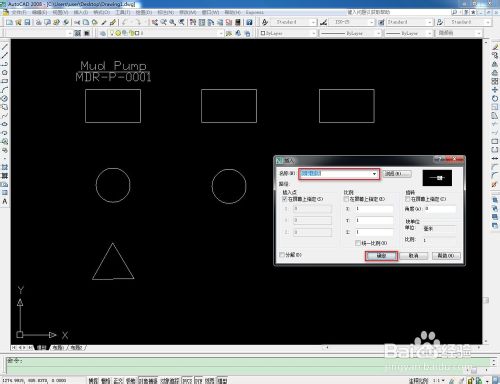Select the Rotate tool in the modify toolbar
The width and height of the screenshot is (500, 384).
[x=495, y=98]
